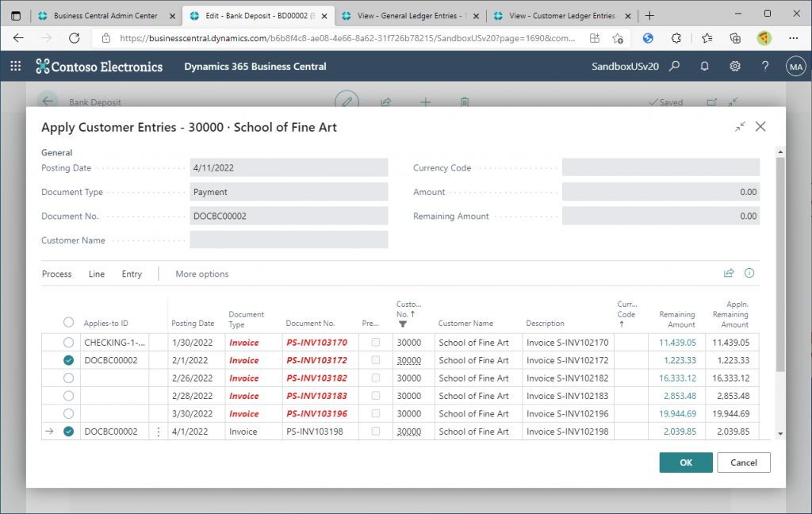Switch to Business Central Admin Center tab
Viewport: 812px width, 514px height.
coord(105,16)
